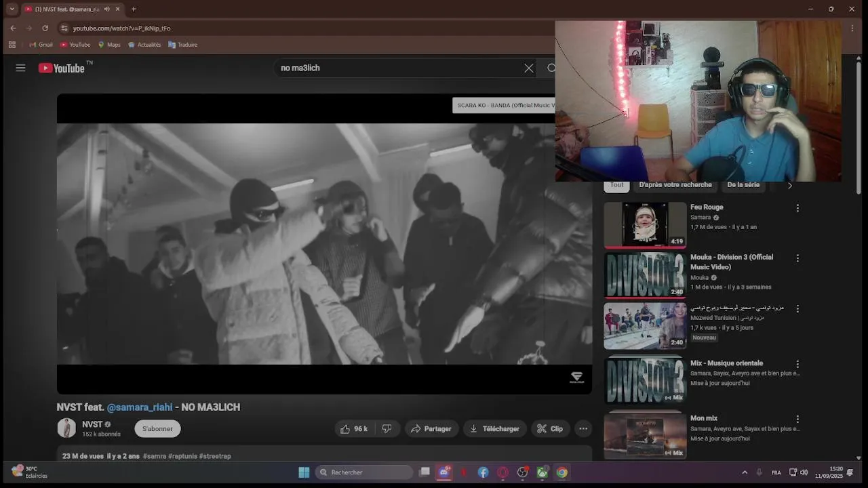
Task: Open options for the Mezwed Tunisien video
Action: click(797, 308)
